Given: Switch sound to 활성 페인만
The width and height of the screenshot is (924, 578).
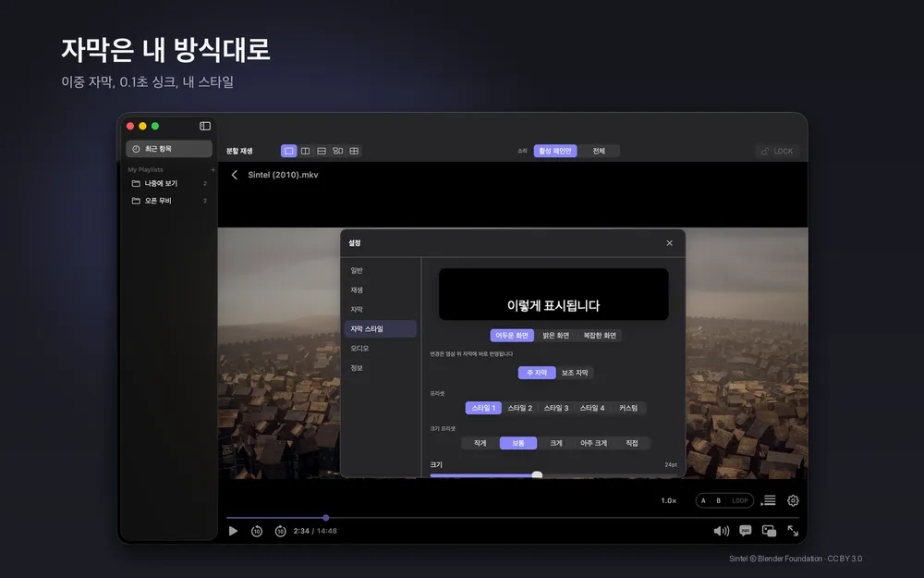Looking at the screenshot, I should pos(555,151).
